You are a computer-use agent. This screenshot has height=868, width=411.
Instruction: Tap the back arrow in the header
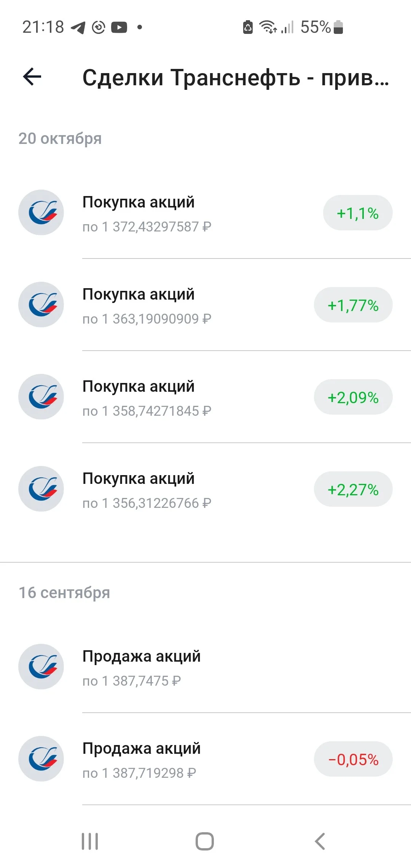click(x=32, y=77)
